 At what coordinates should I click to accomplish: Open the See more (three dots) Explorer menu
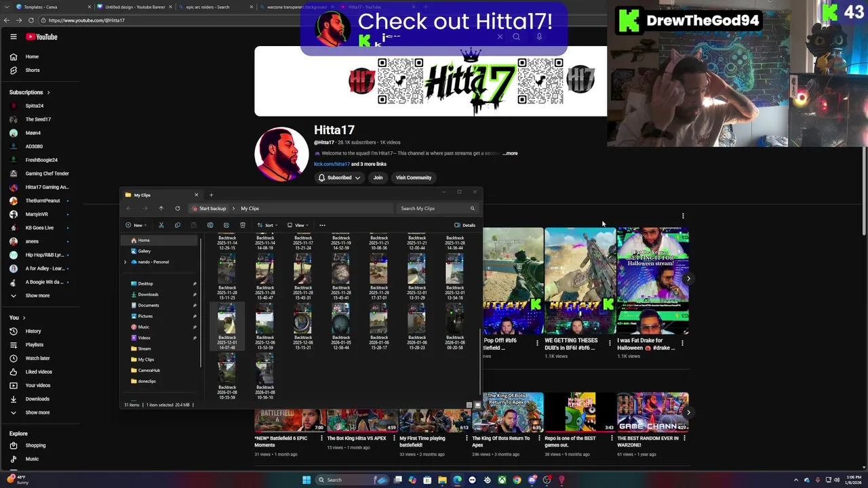(x=322, y=225)
